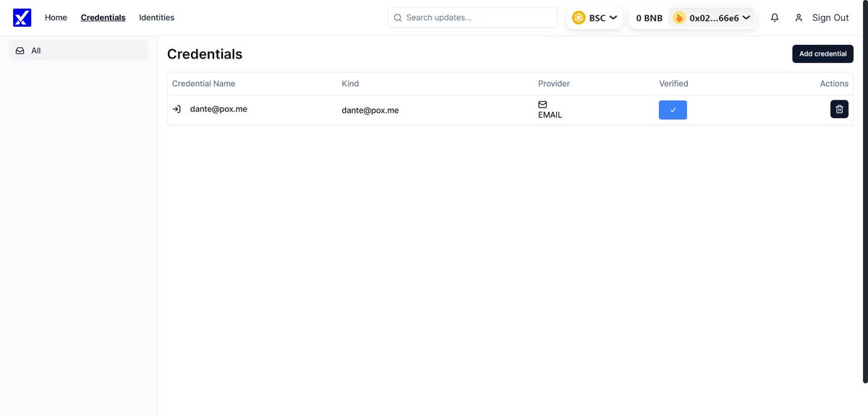This screenshot has width=868, height=415.
Task: Open the BSC network dropdown
Action: tap(595, 17)
